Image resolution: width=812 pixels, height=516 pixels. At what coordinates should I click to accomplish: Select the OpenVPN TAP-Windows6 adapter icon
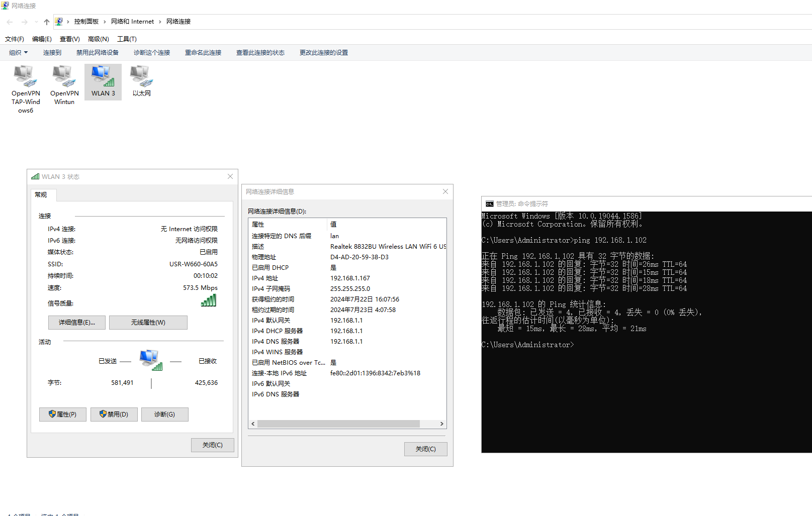(x=26, y=77)
